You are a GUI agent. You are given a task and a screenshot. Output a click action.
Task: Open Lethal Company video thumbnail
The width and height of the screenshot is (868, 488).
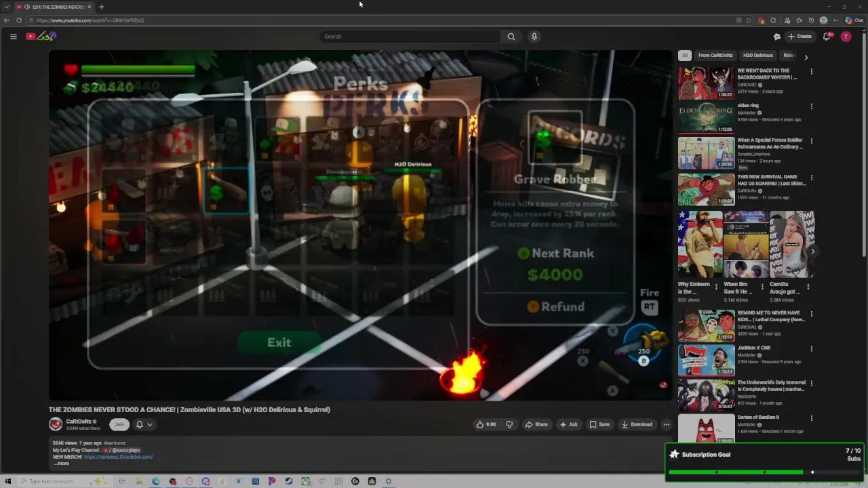point(706,326)
